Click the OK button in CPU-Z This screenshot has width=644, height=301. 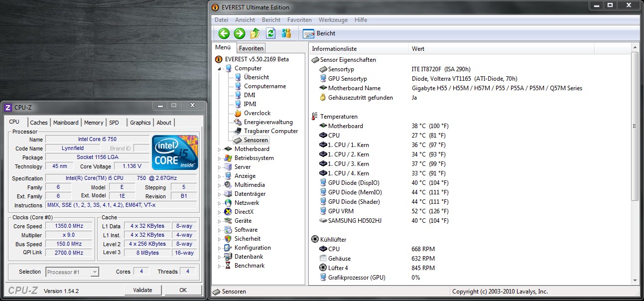click(183, 290)
